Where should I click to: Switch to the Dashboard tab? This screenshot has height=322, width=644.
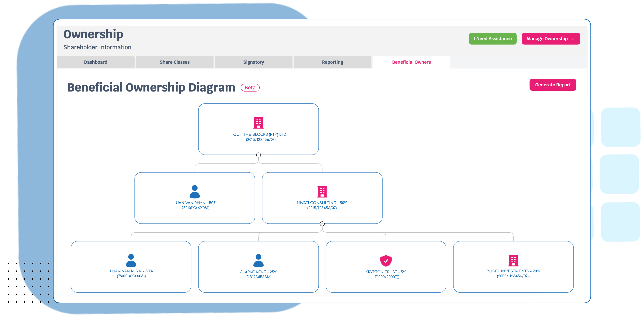(96, 62)
